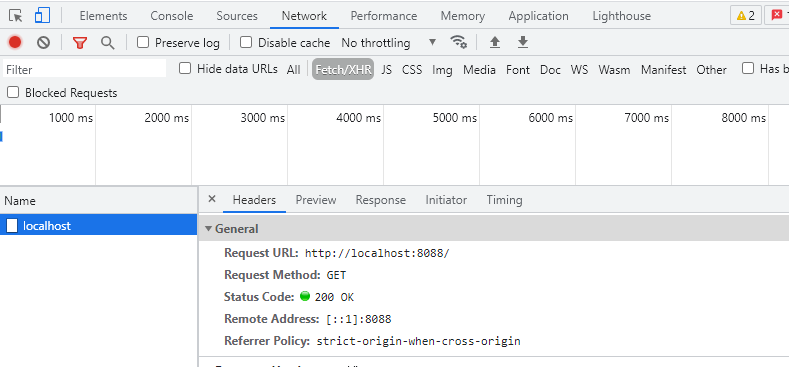The image size is (789, 367).
Task: Select the Fetch/XHR filter
Action: pos(343,69)
